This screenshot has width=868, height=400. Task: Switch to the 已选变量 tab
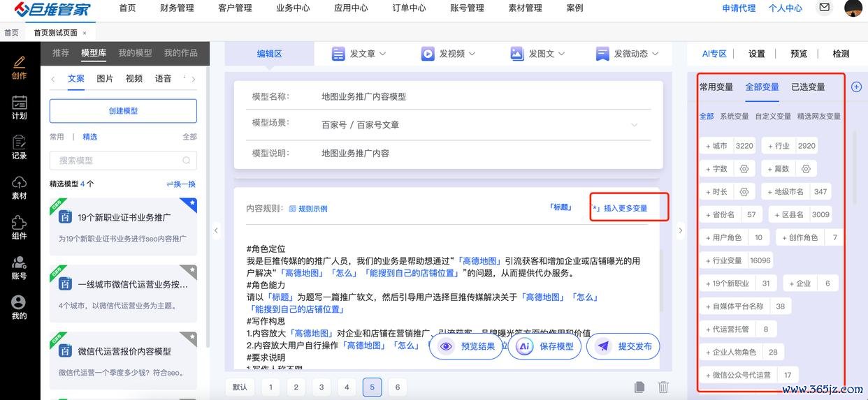pyautogui.click(x=808, y=87)
